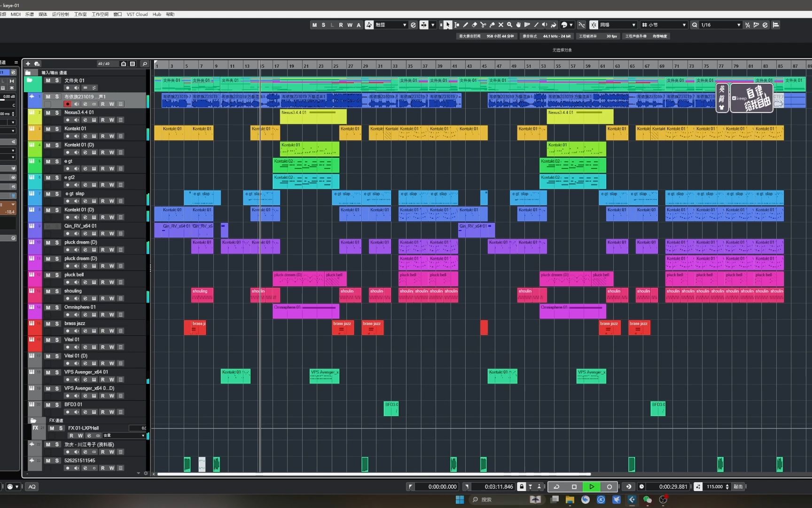Select the Range Selection tool
Viewport: 812px width, 508px height.
point(457,25)
